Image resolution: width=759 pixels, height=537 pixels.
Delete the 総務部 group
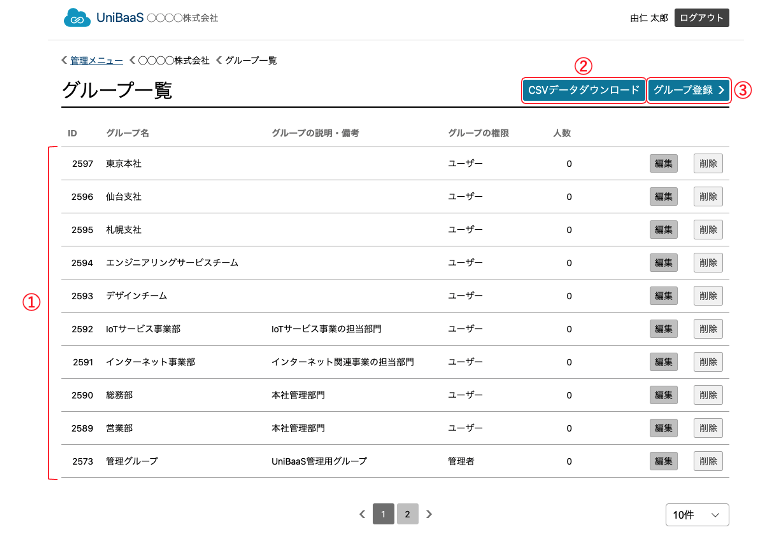(x=708, y=395)
